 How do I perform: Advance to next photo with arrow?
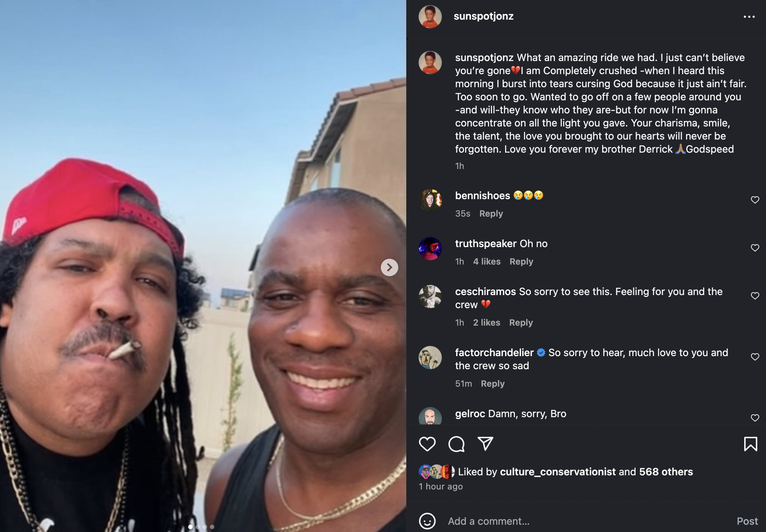click(389, 267)
